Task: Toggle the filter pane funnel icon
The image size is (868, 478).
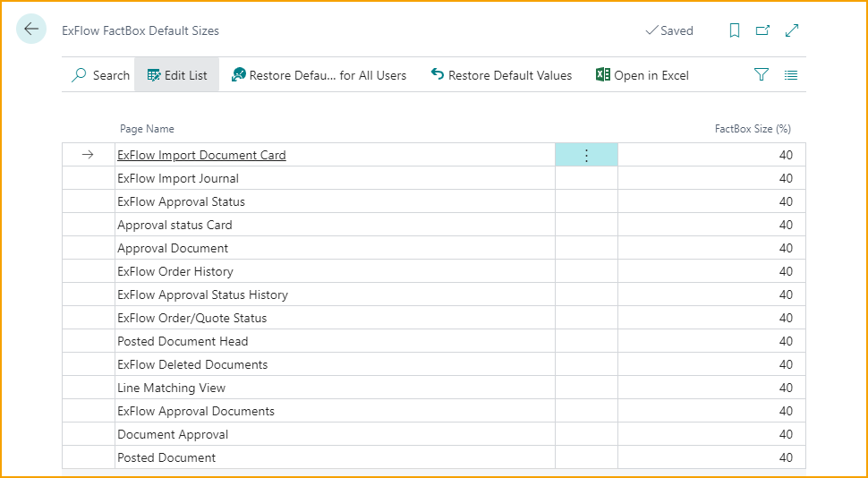Action: point(762,75)
